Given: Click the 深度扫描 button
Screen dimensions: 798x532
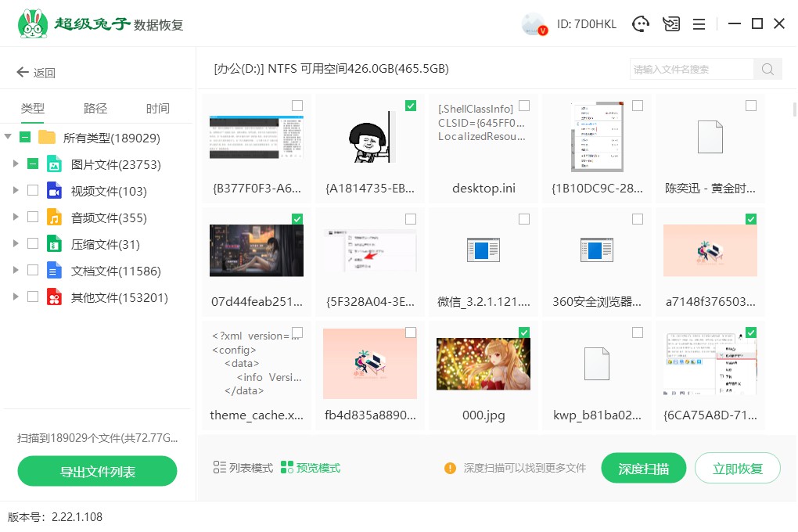Looking at the screenshot, I should point(643,467).
